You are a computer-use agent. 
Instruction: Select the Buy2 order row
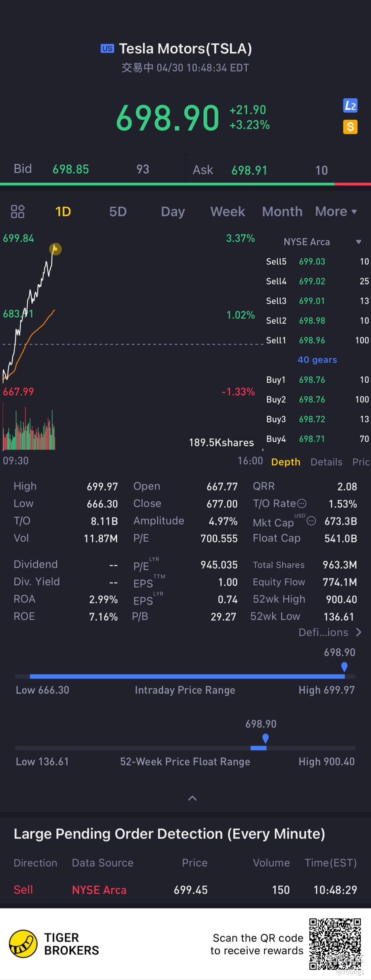click(x=317, y=400)
